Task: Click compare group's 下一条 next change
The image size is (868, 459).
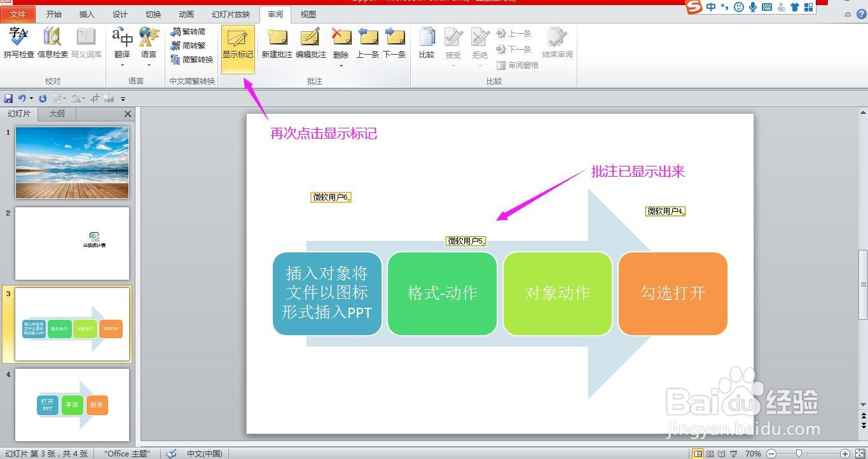Action: [514, 49]
